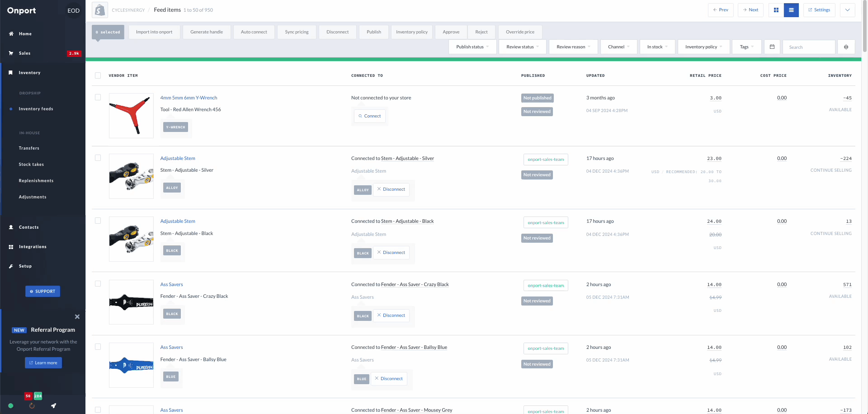Connect the Y-Wrench item to your store
Viewport: 868px width, 414px height.
click(370, 116)
